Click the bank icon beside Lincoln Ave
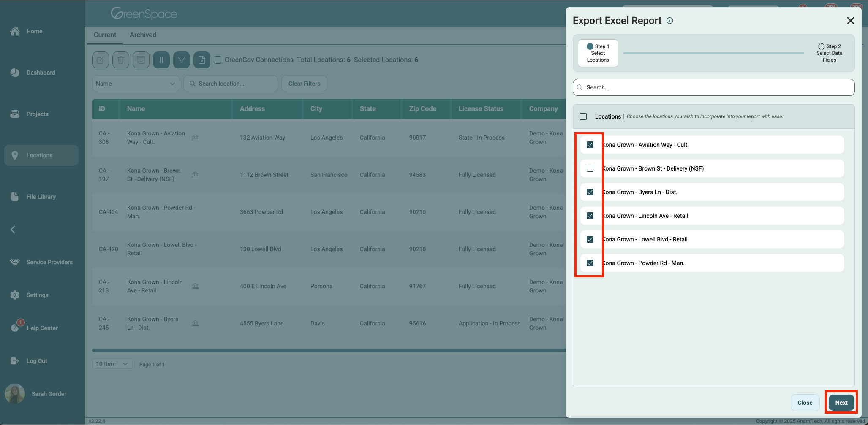 [x=195, y=286]
